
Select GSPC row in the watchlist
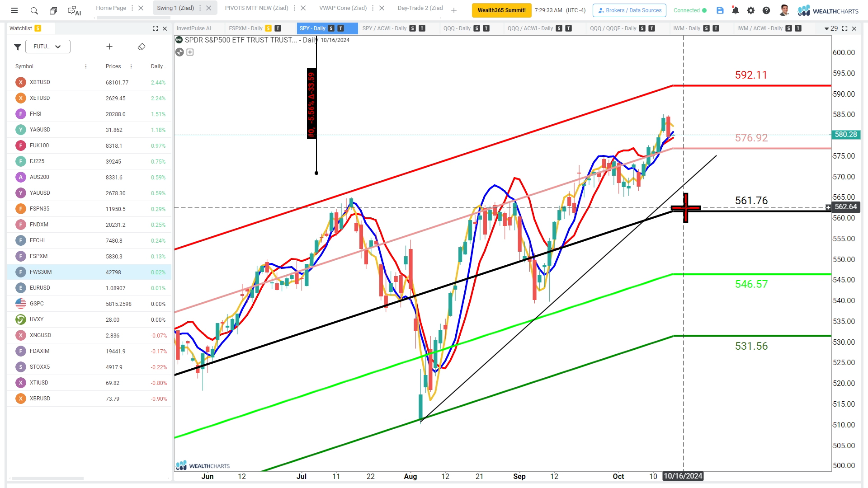coord(89,304)
